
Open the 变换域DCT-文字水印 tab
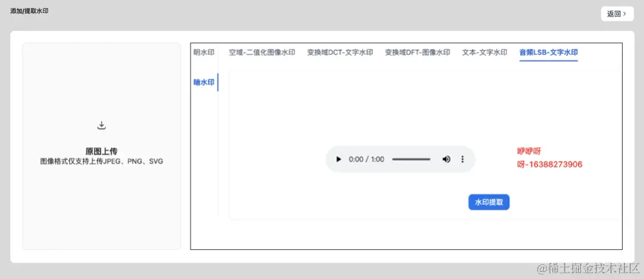pyautogui.click(x=340, y=52)
